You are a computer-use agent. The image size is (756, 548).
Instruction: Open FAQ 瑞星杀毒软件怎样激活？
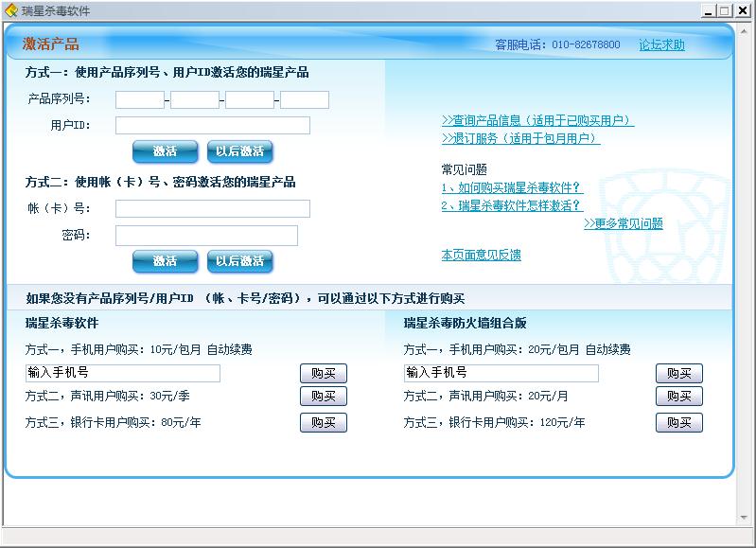point(512,205)
